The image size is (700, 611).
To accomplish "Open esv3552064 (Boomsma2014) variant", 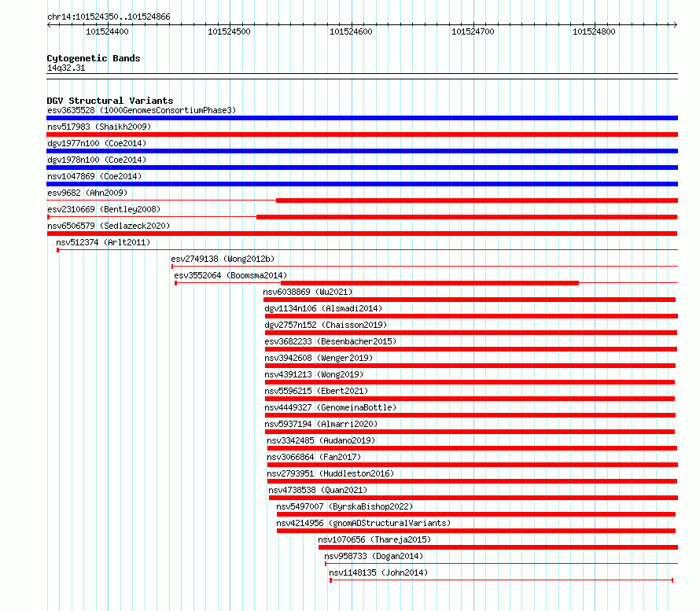I will click(x=230, y=275).
